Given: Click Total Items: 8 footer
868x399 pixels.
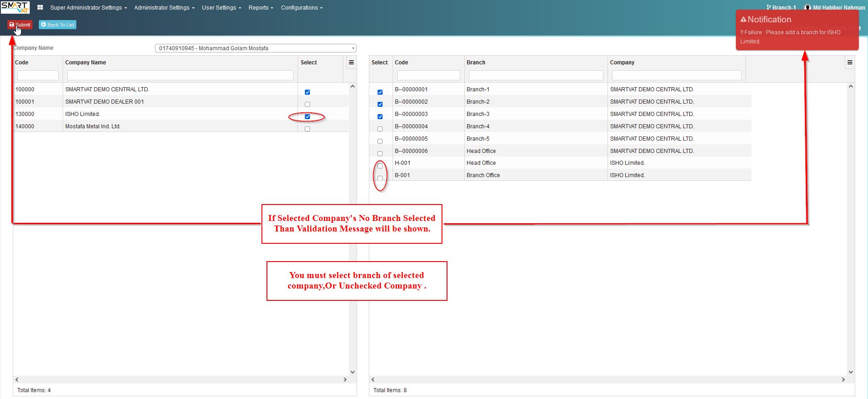Looking at the screenshot, I should pyautogui.click(x=390, y=390).
